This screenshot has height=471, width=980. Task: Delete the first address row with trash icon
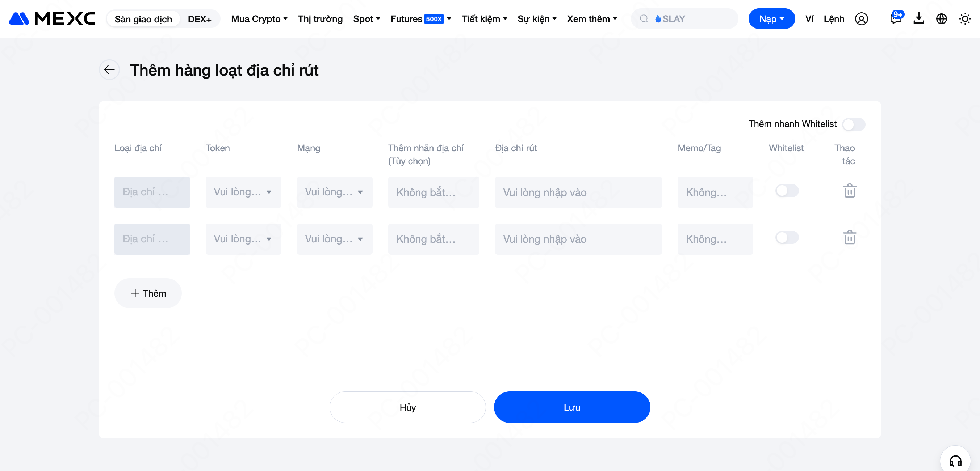pos(849,191)
